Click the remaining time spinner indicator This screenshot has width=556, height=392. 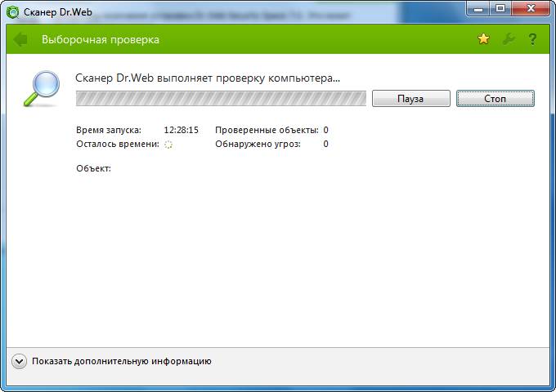tap(168, 145)
